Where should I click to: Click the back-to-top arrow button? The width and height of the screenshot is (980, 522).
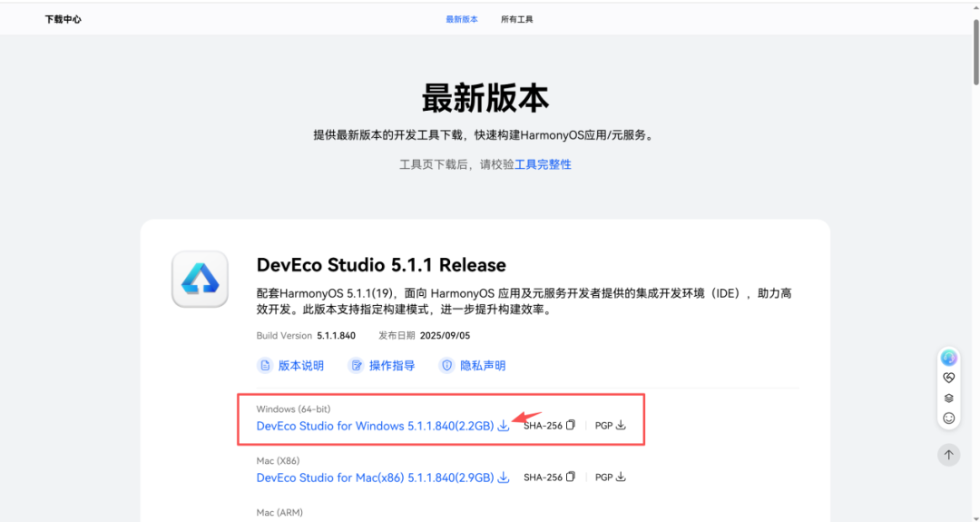(x=949, y=455)
